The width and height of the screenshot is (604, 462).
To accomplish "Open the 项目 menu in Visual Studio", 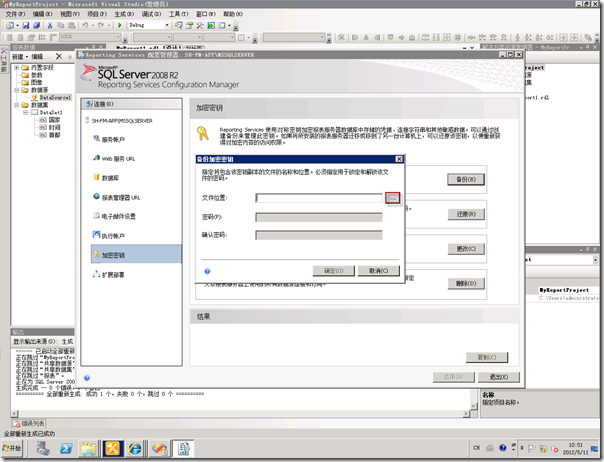I will (x=97, y=14).
